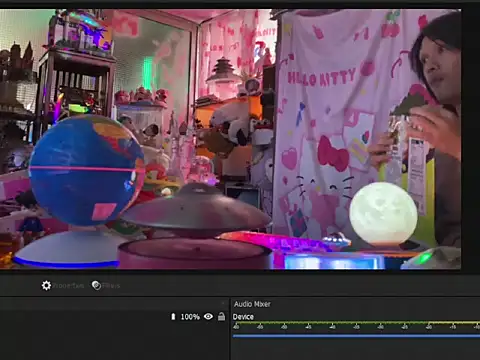Viewport: 480px width, 360px height.
Task: Toggle the padlock on the source row
Action: [x=221, y=316]
